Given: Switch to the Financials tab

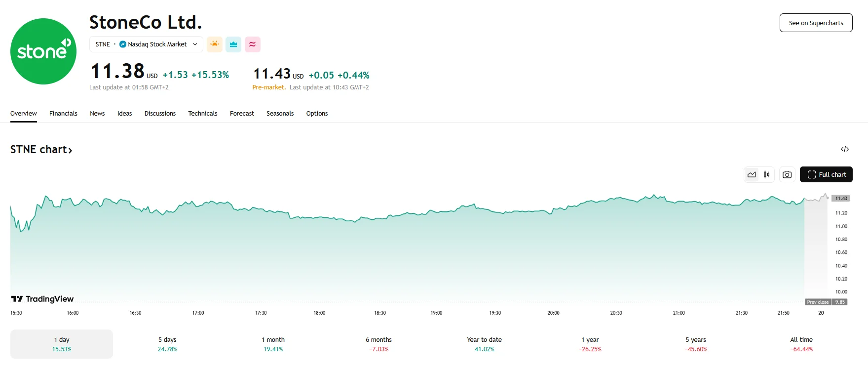Looking at the screenshot, I should pyautogui.click(x=63, y=113).
